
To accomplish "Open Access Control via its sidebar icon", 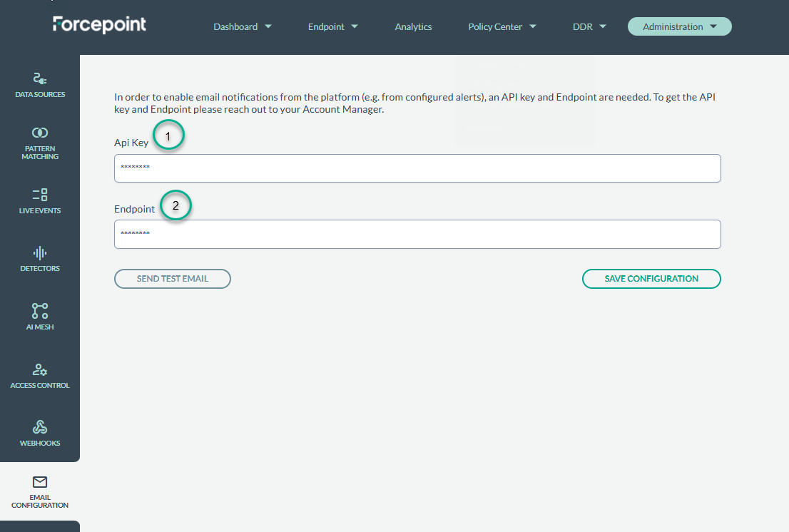I will click(40, 369).
